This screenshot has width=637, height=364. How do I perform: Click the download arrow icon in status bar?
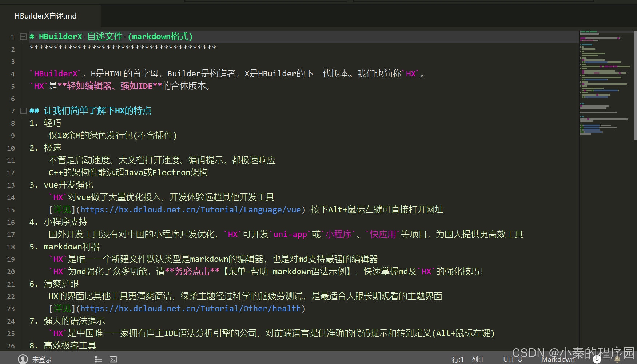pyautogui.click(x=597, y=359)
